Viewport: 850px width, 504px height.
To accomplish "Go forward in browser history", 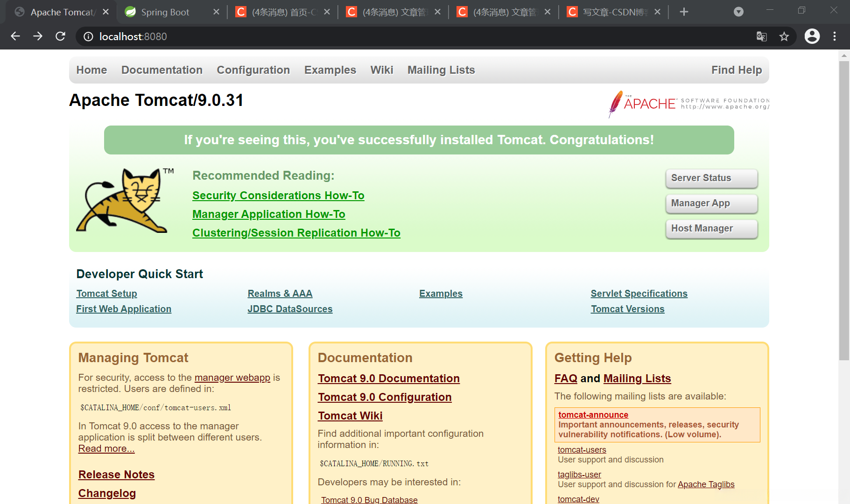I will click(38, 36).
